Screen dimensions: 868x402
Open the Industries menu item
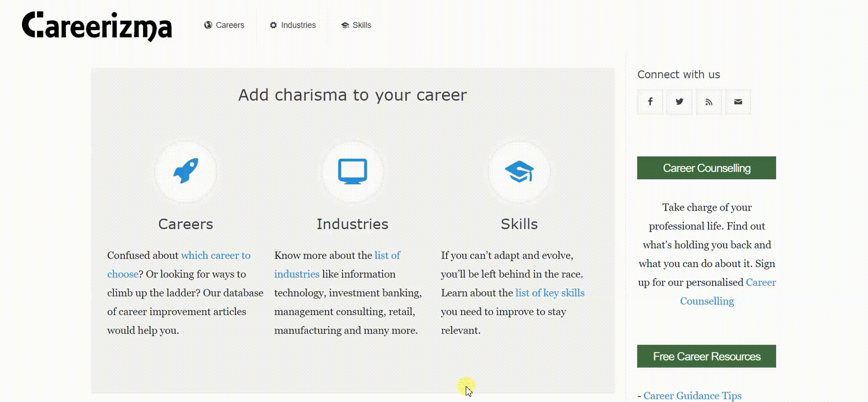click(x=293, y=25)
